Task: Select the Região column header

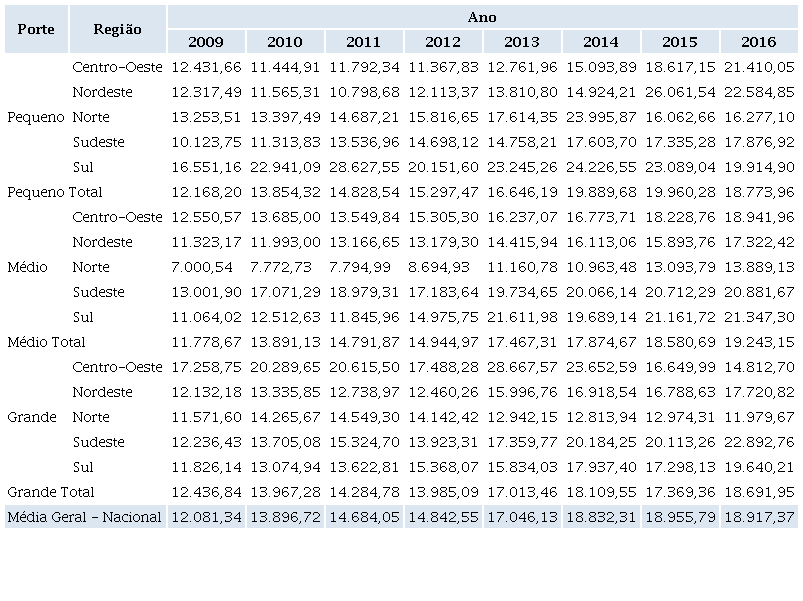Action: click(117, 29)
